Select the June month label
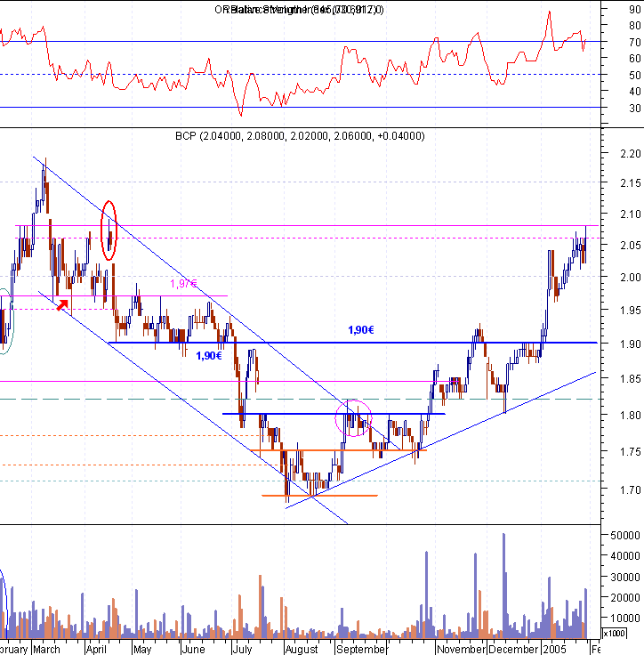This screenshot has width=644, height=655. pyautogui.click(x=193, y=650)
